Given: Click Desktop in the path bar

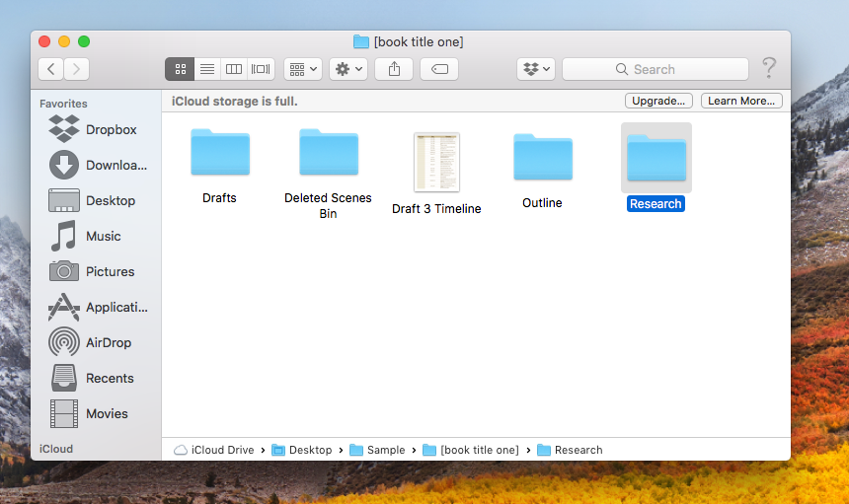Looking at the screenshot, I should 302,450.
